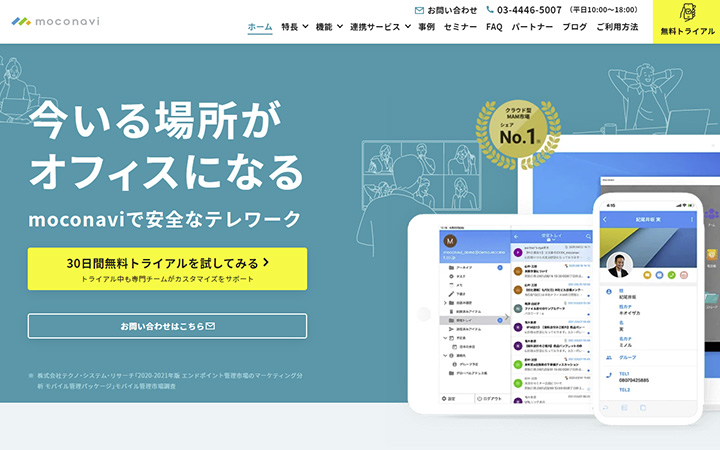720x450 pixels.
Task: Go to the ホーム tab
Action: coord(260,27)
